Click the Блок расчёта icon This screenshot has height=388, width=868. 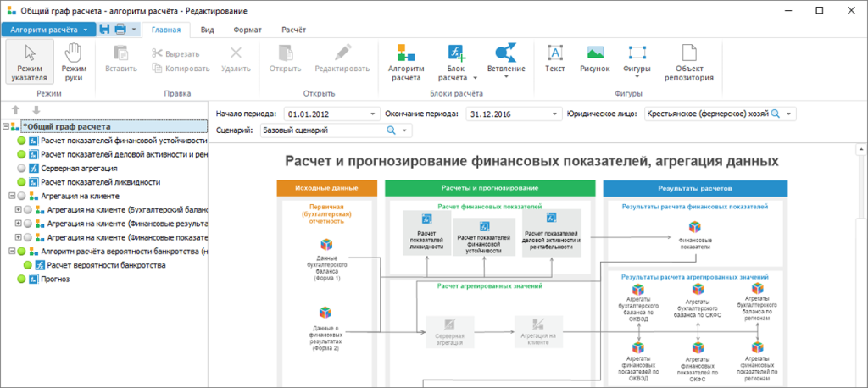click(x=457, y=53)
